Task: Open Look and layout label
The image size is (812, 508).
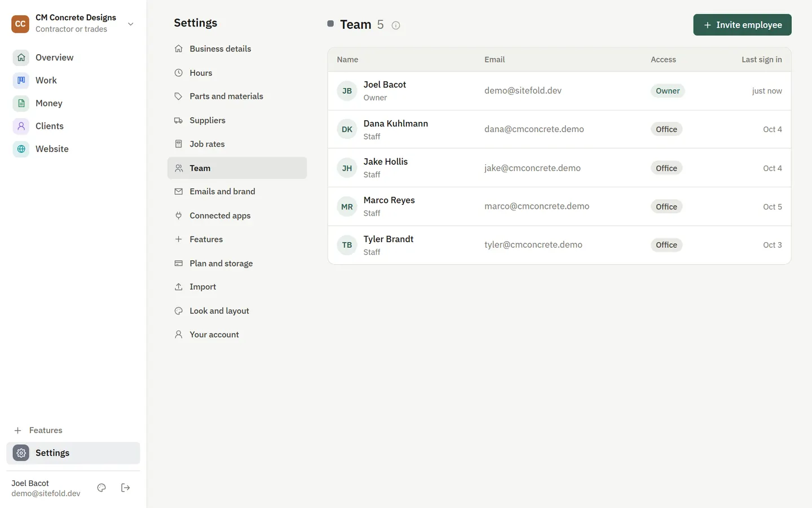Action: click(219, 311)
